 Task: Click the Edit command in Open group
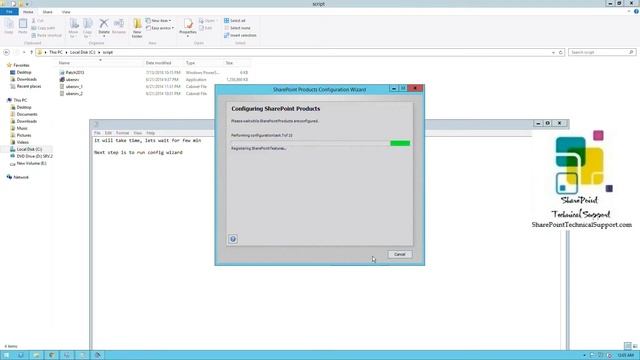(206, 28)
